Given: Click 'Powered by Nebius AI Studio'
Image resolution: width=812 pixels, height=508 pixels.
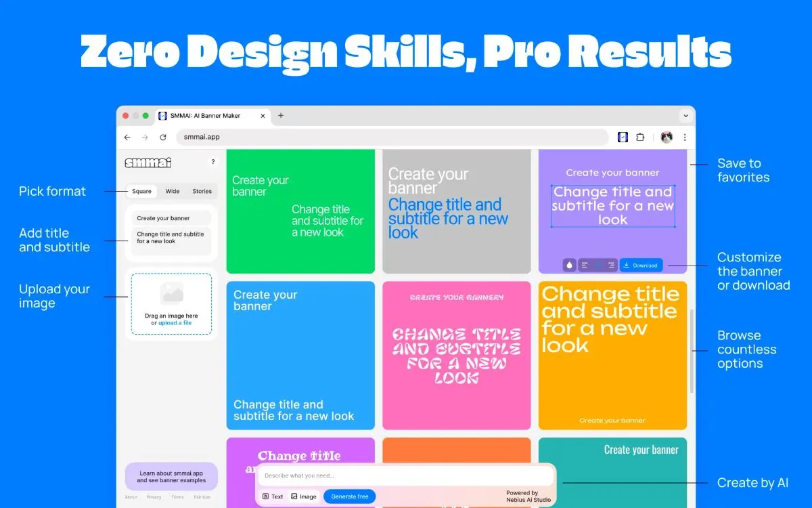Looking at the screenshot, I should [x=528, y=496].
